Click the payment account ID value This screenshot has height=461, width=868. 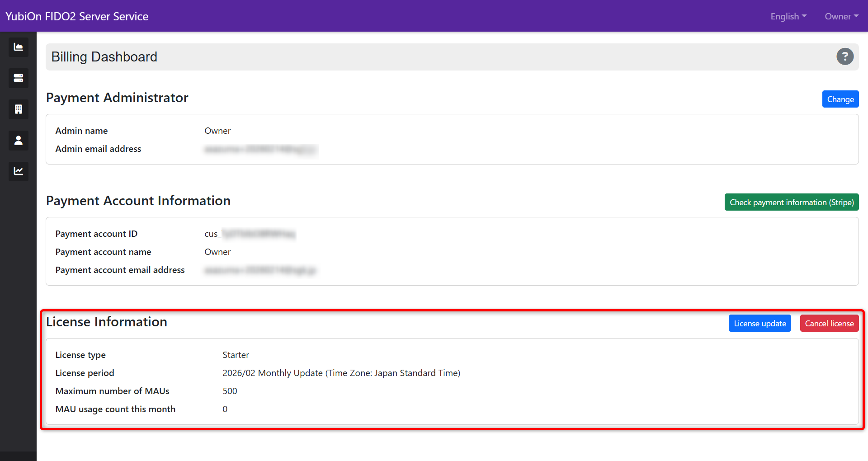pyautogui.click(x=250, y=234)
